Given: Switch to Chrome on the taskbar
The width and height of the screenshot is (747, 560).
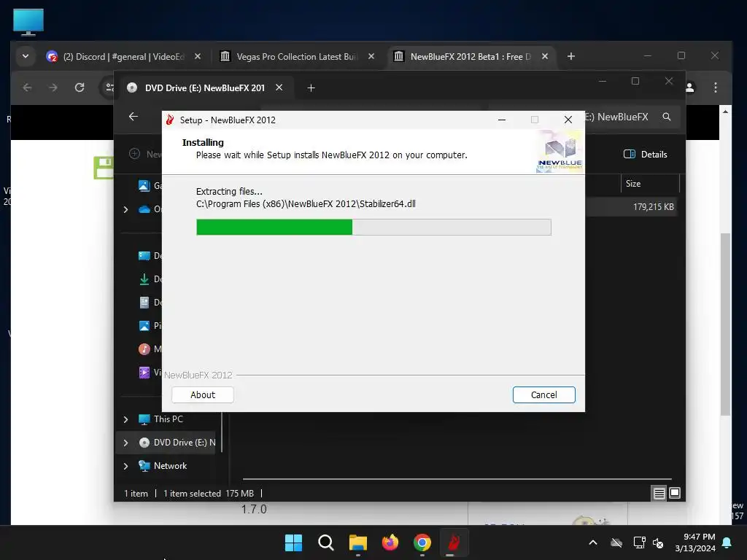Looking at the screenshot, I should point(422,542).
